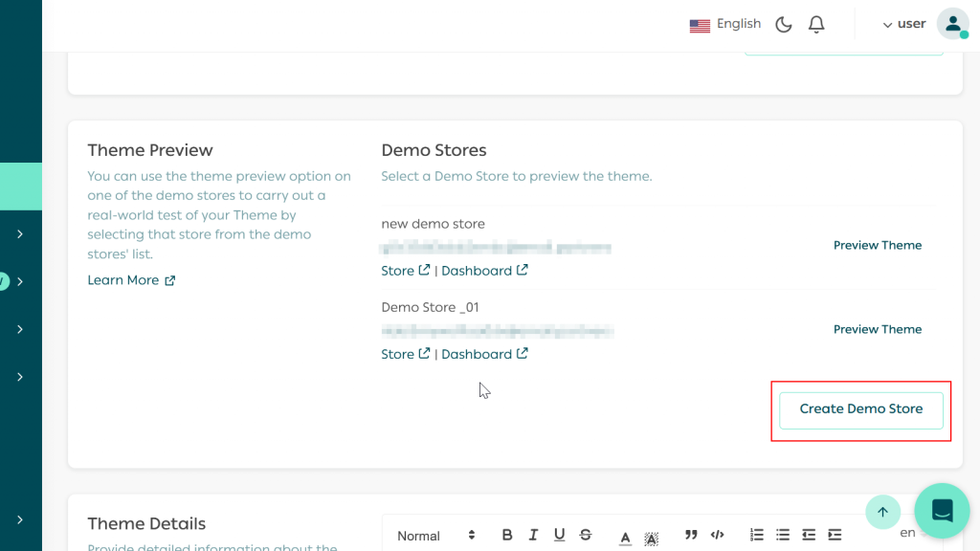Open notifications via the bell icon
The image size is (980, 551).
click(x=815, y=24)
